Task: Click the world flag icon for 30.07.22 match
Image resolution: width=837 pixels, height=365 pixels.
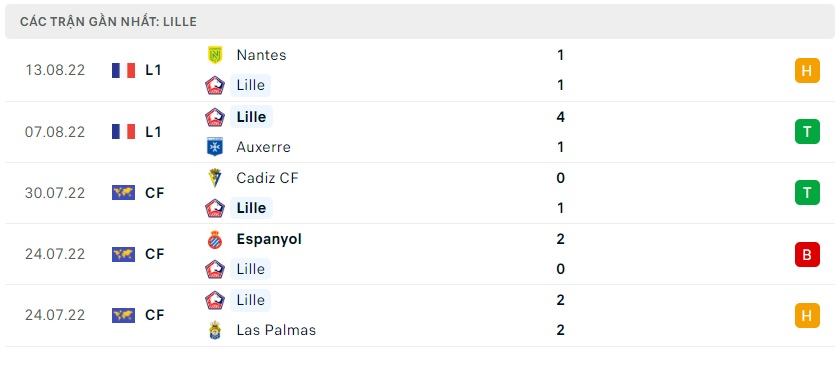Action: 123,193
